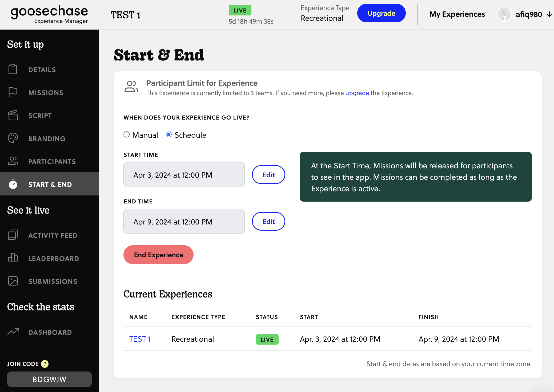The height and width of the screenshot is (392, 554).
Task: Select the Manual go-live option
Action: pos(127,135)
